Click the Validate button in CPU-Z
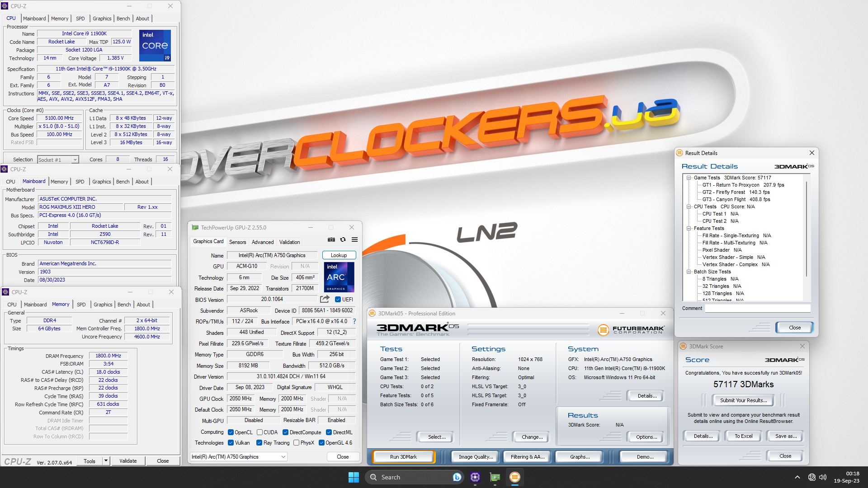The image size is (868, 488). [128, 461]
